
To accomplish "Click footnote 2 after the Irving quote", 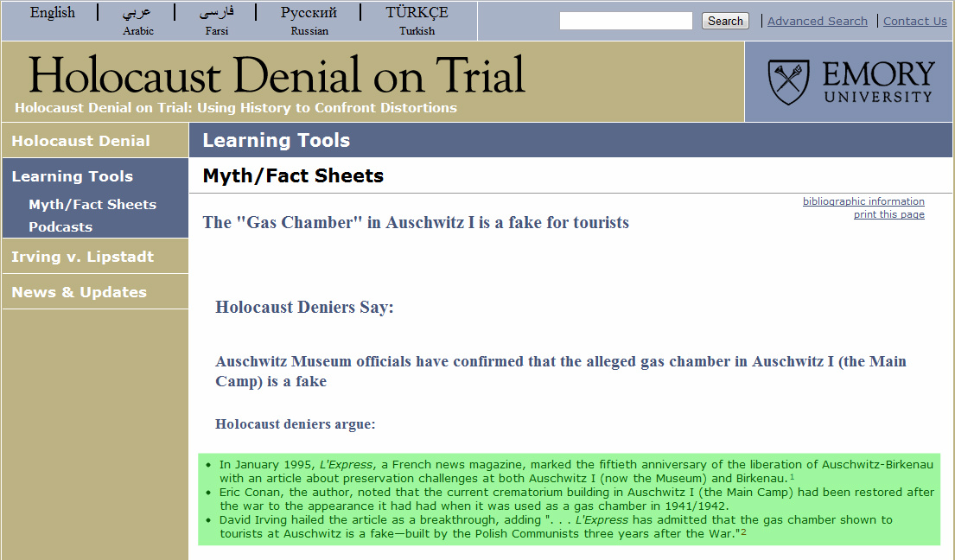I will [x=743, y=532].
